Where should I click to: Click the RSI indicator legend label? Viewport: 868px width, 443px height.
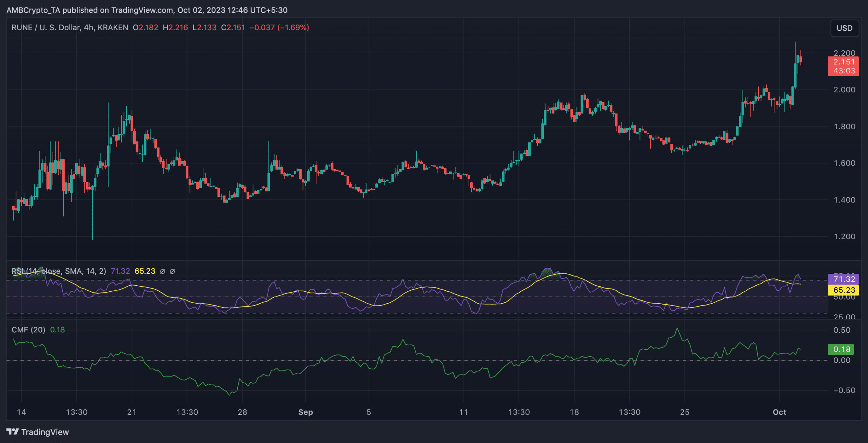point(59,271)
